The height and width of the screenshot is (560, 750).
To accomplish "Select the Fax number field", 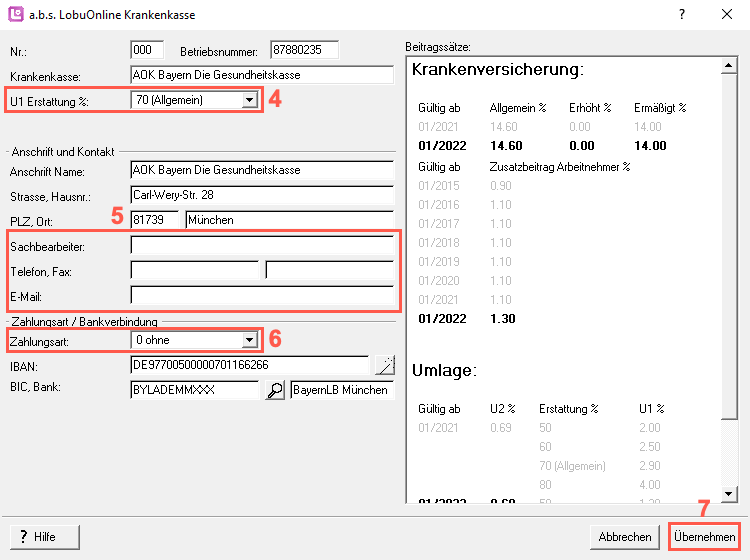I will [330, 270].
